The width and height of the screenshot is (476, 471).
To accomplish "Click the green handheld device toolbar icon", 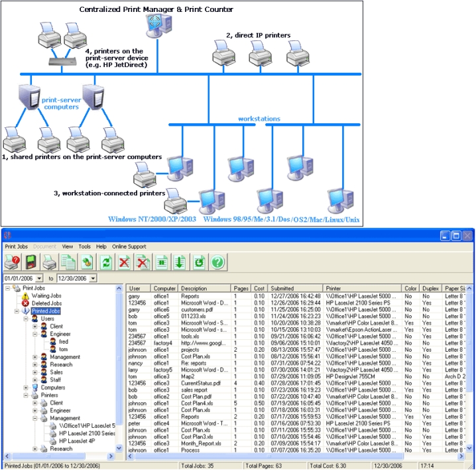I will pos(30,263).
